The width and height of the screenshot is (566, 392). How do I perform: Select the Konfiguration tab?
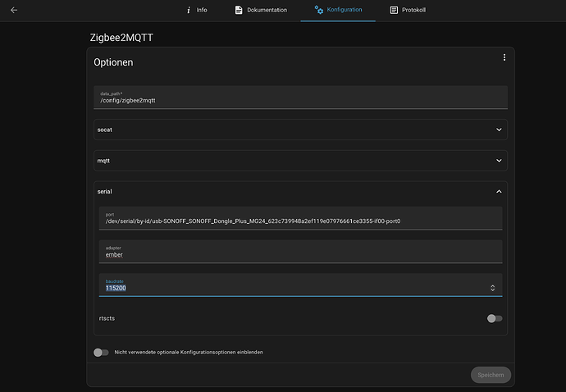338,10
